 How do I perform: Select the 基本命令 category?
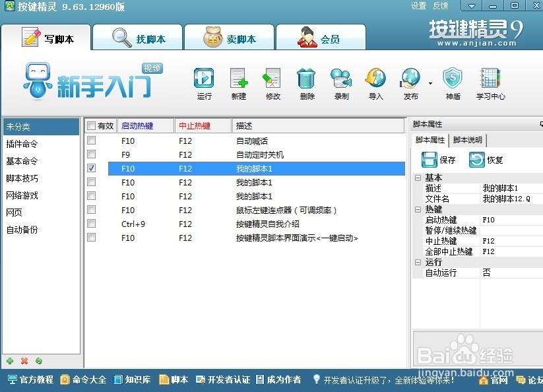point(41,161)
